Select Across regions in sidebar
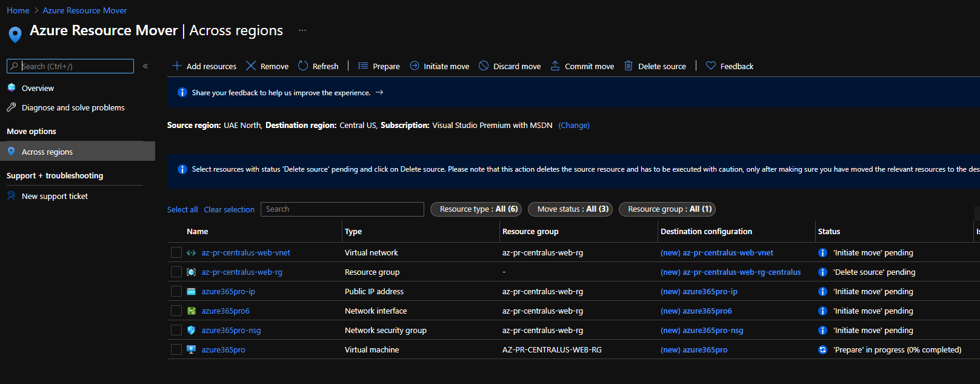The width and height of the screenshot is (980, 384). pos(78,152)
